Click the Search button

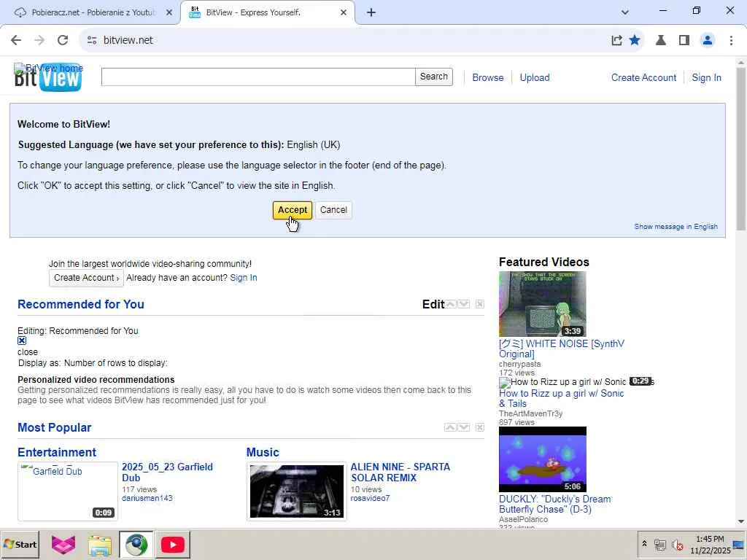pyautogui.click(x=433, y=77)
